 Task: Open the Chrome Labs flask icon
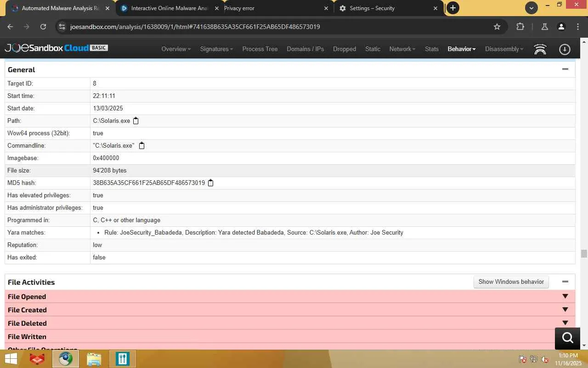tap(545, 27)
